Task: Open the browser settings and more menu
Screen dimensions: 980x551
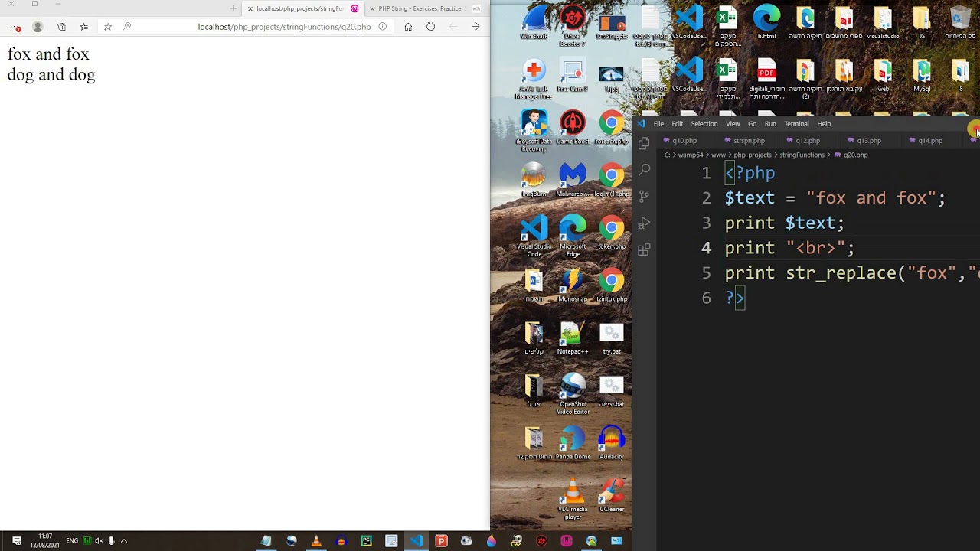Action: pyautogui.click(x=16, y=27)
